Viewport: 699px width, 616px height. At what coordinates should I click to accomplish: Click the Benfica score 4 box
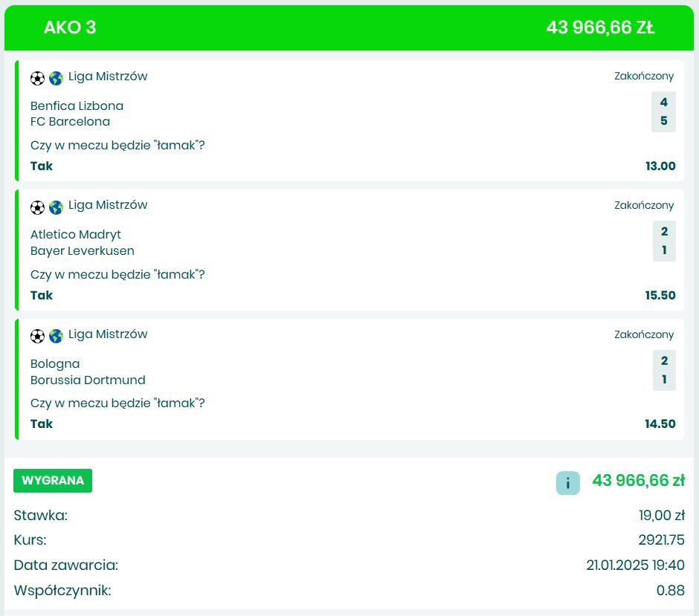point(663,103)
